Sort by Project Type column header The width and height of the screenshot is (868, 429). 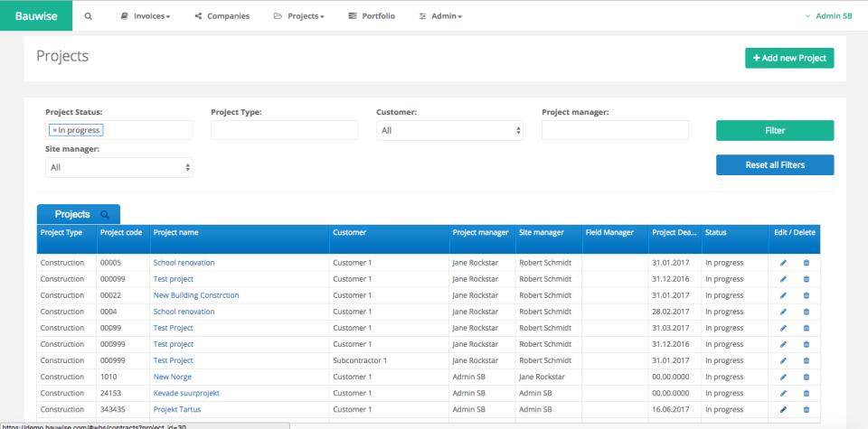pyautogui.click(x=66, y=239)
